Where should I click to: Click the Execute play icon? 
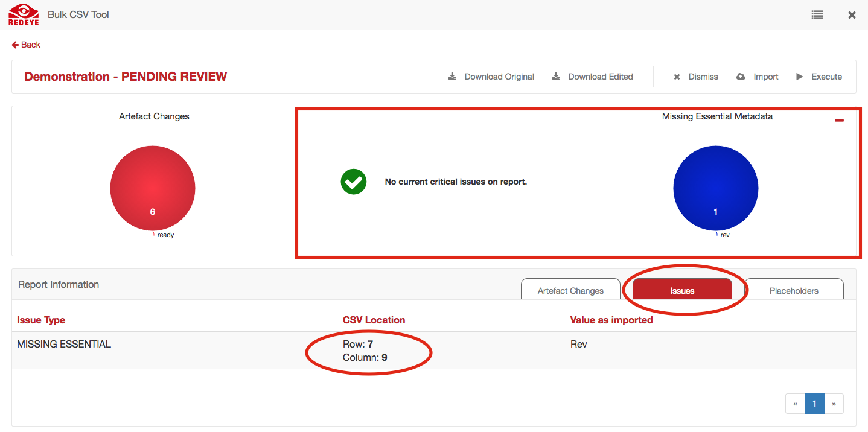[800, 77]
